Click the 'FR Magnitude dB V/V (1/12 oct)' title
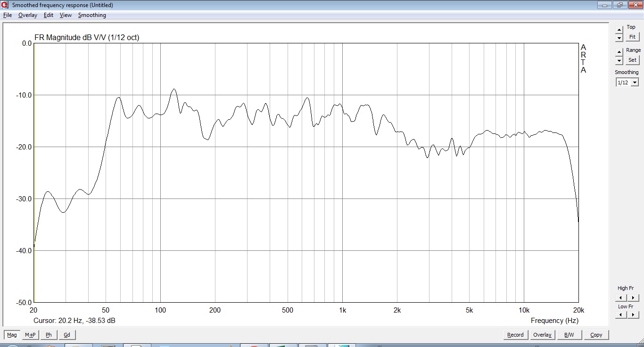 click(87, 37)
